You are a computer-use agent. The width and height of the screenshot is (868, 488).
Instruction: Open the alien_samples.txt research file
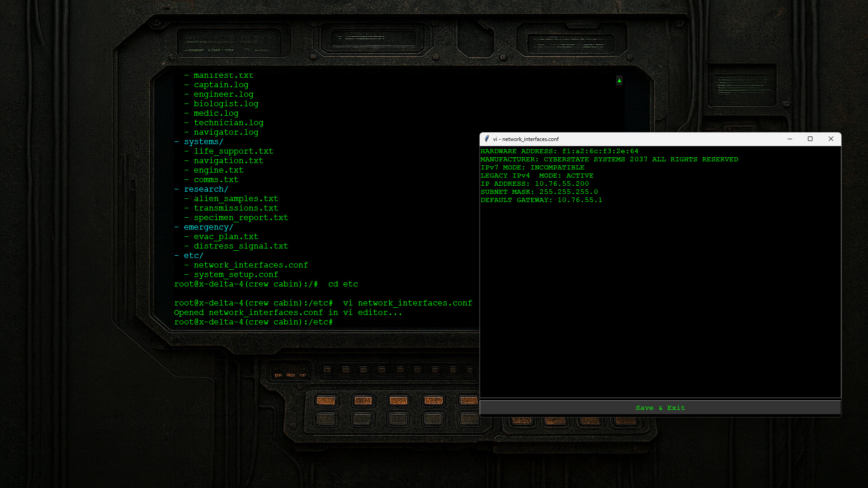[236, 198]
